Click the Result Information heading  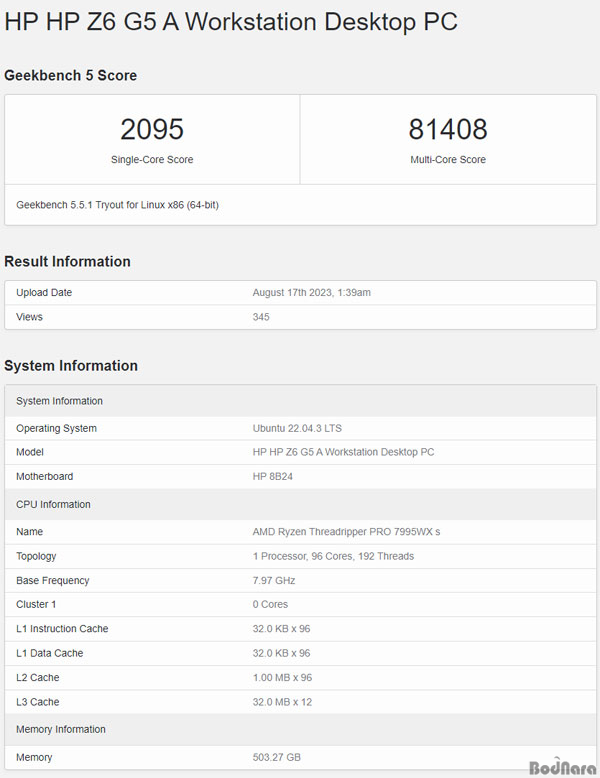click(x=67, y=261)
